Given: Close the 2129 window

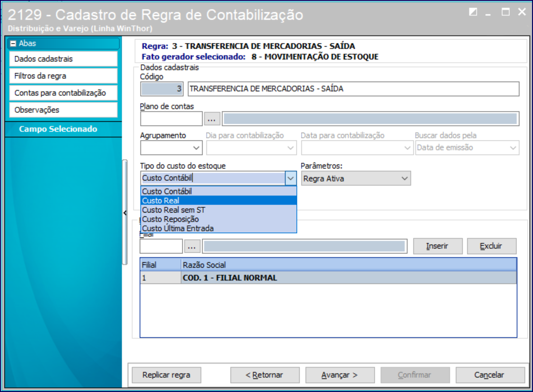Looking at the screenshot, I should click(522, 12).
